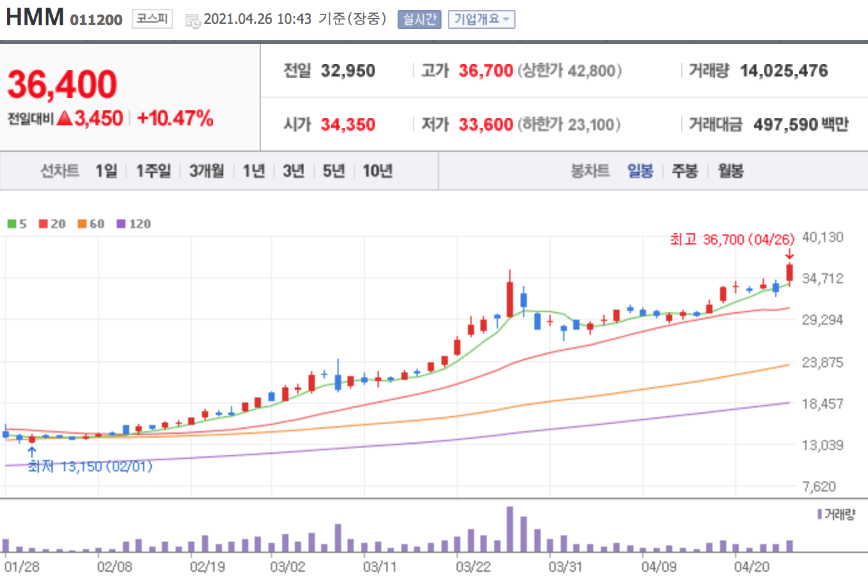Select the 3개월 line chart tab
The image size is (868, 588).
(x=206, y=171)
